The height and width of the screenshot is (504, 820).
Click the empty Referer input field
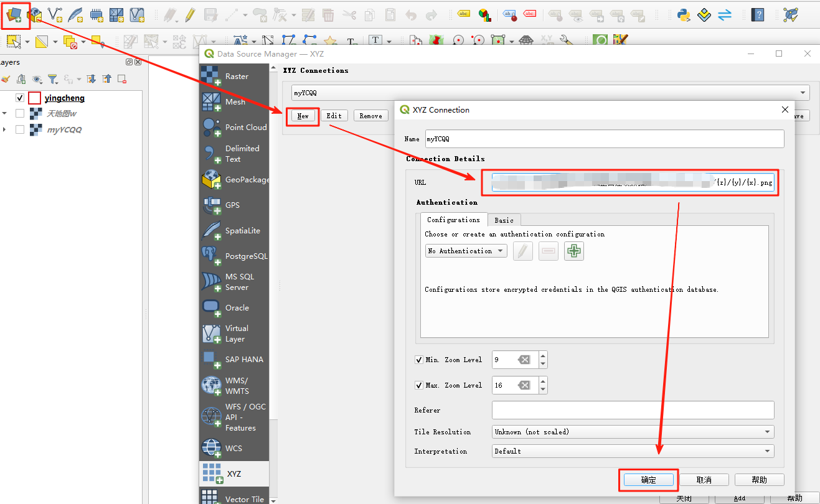click(633, 410)
